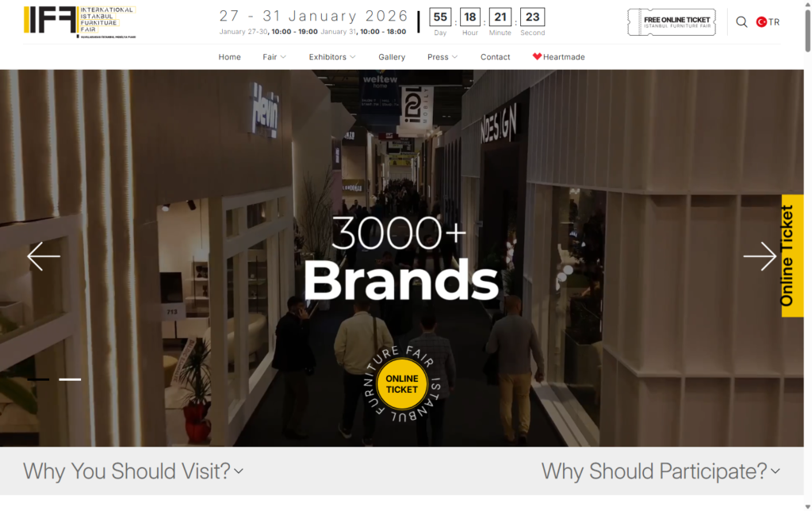Expand Why Should Participate section
Image resolution: width=812 pixels, height=511 pixels.
click(661, 471)
